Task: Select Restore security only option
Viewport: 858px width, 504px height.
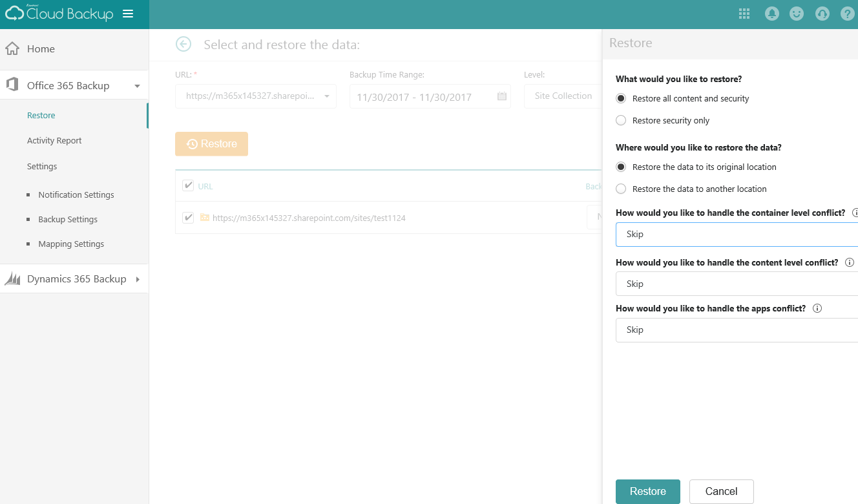Action: pyautogui.click(x=621, y=120)
